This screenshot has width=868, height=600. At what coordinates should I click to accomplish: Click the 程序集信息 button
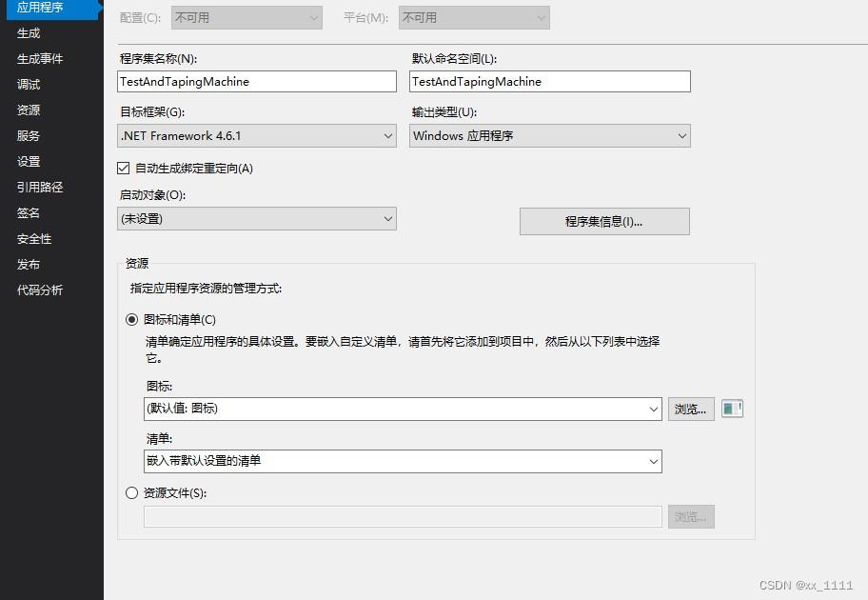click(x=603, y=221)
